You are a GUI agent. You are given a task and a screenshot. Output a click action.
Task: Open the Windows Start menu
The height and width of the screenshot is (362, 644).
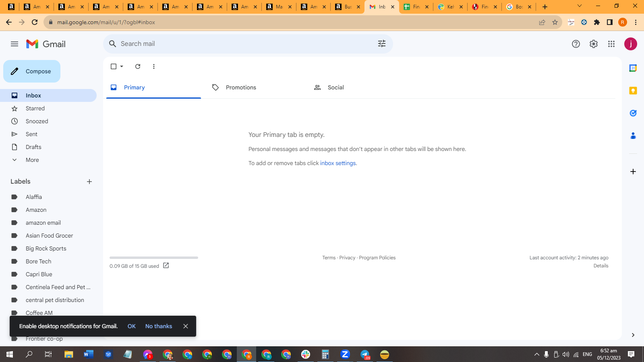point(10,354)
